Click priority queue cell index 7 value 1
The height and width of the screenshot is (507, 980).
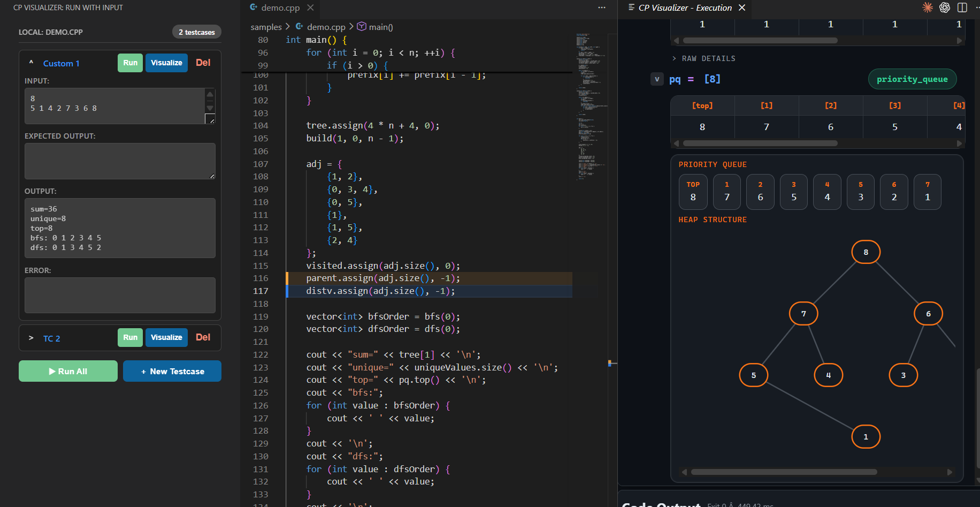[x=928, y=192]
